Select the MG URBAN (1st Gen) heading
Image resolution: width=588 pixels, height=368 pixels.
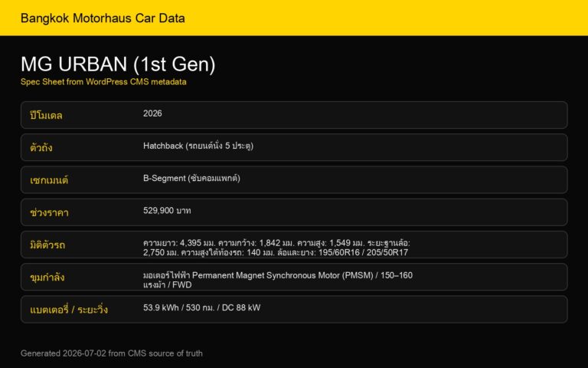[118, 64]
